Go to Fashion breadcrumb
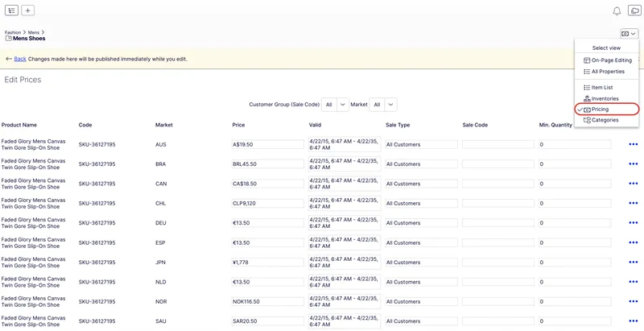 13,32
